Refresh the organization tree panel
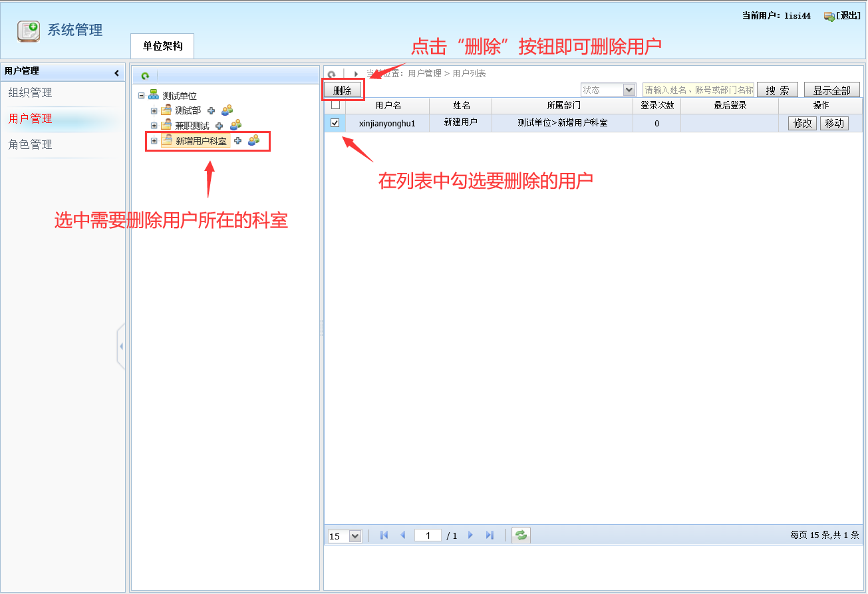 (x=145, y=76)
